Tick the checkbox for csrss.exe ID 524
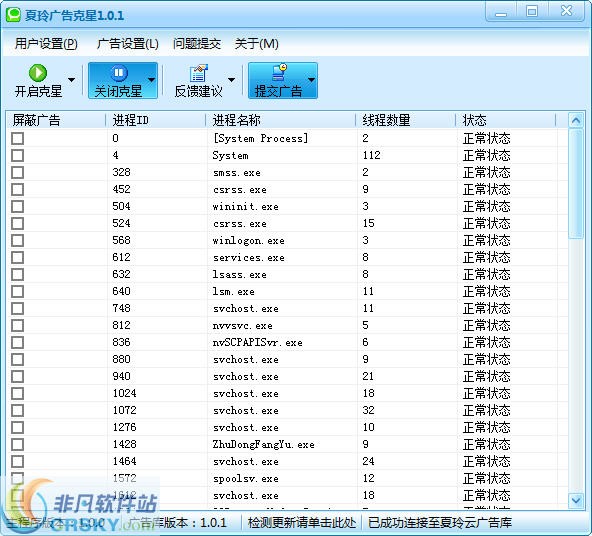Viewport: 592px width, 536px height. [x=17, y=223]
